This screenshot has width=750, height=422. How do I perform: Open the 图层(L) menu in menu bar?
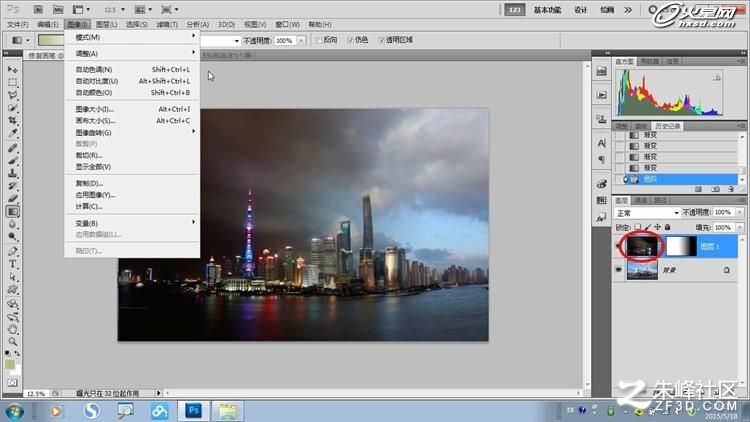point(106,24)
